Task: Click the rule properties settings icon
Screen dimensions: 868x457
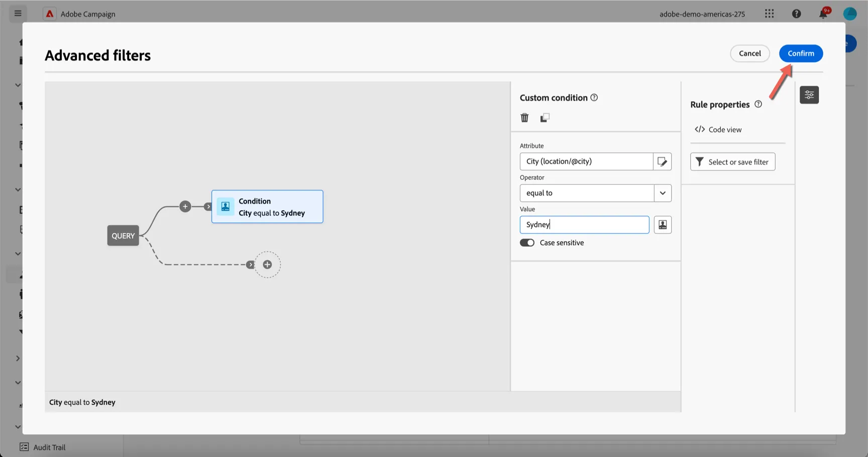Action: tap(809, 95)
